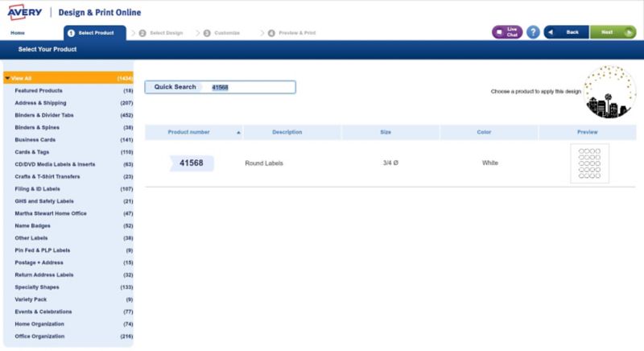Screen dimensions: 644x351
Task: Click the White color value
Action: pos(490,163)
